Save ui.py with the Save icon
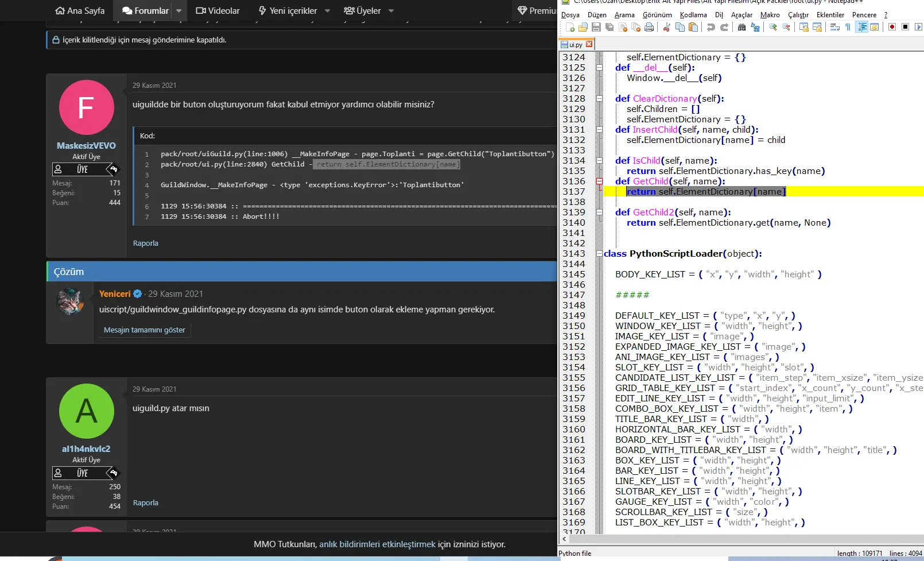Screen dimensions: 924x561 (596, 27)
